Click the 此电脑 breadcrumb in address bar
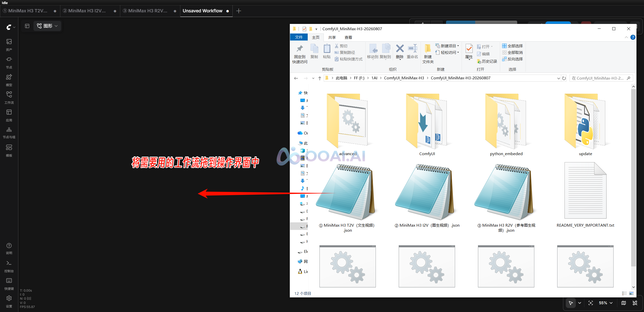This screenshot has height=312, width=644. 341,78
